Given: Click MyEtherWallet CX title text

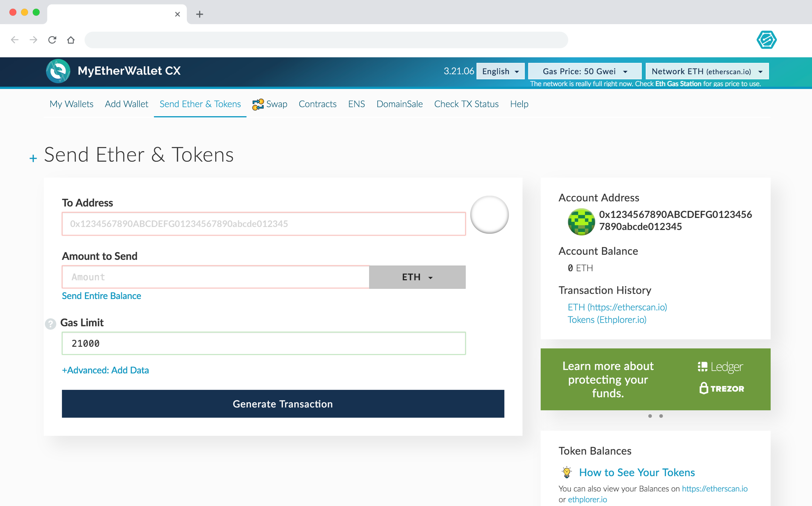Looking at the screenshot, I should click(129, 71).
